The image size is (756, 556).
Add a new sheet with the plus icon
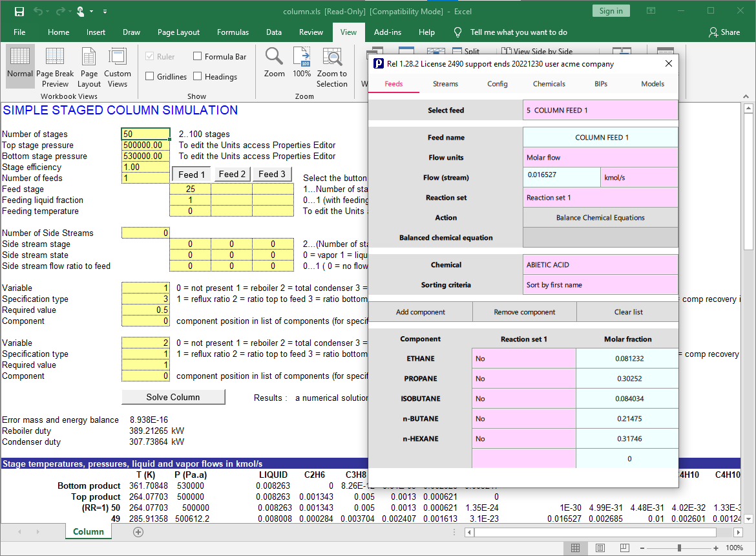click(138, 532)
